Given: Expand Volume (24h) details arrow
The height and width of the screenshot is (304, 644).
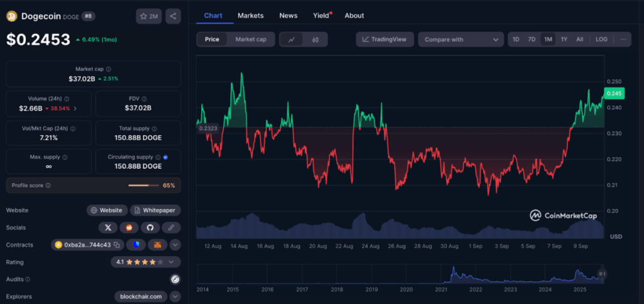Looking at the screenshot, I should tap(75, 108).
